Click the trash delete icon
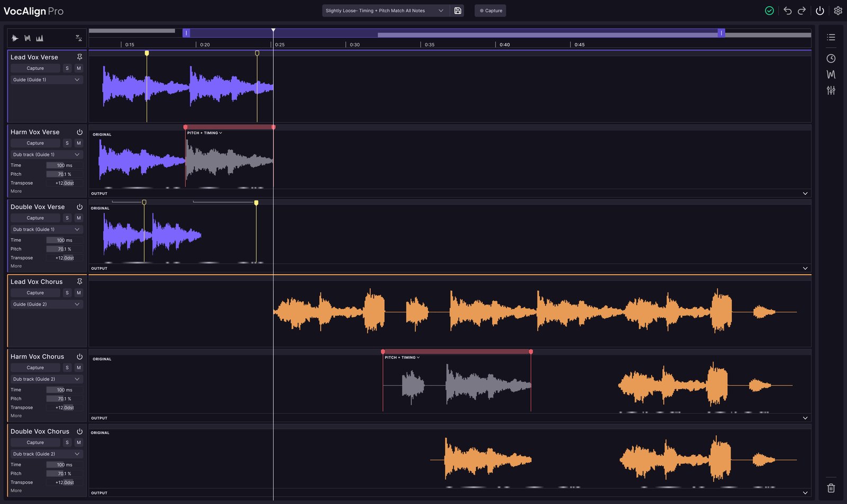The height and width of the screenshot is (504, 847). coord(831,488)
